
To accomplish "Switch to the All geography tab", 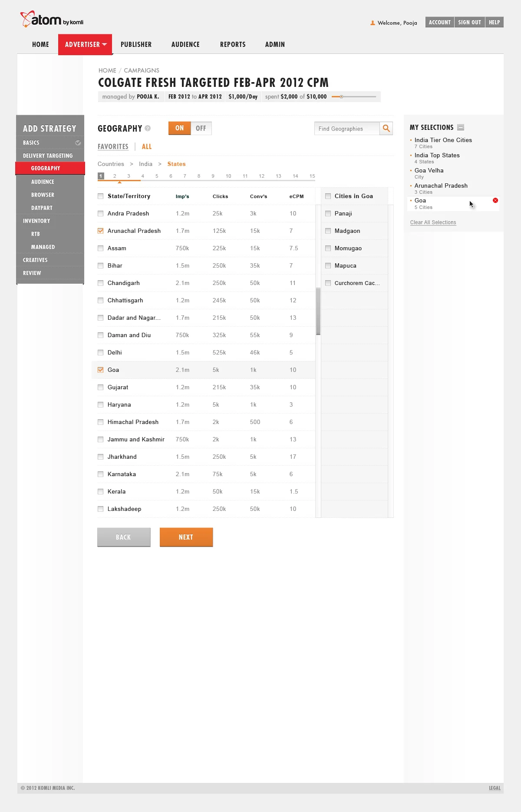I will click(147, 147).
